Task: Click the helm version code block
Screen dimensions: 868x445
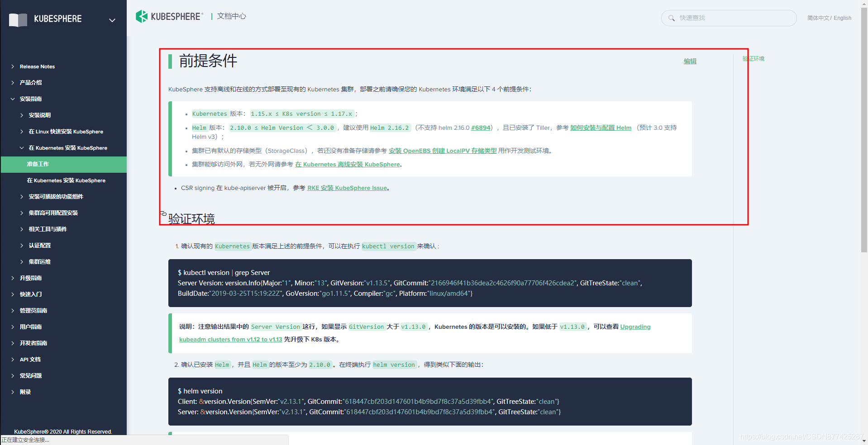Action: pyautogui.click(x=430, y=402)
